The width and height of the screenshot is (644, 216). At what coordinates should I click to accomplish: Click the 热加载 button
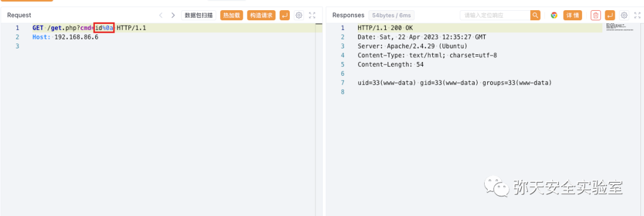click(231, 15)
